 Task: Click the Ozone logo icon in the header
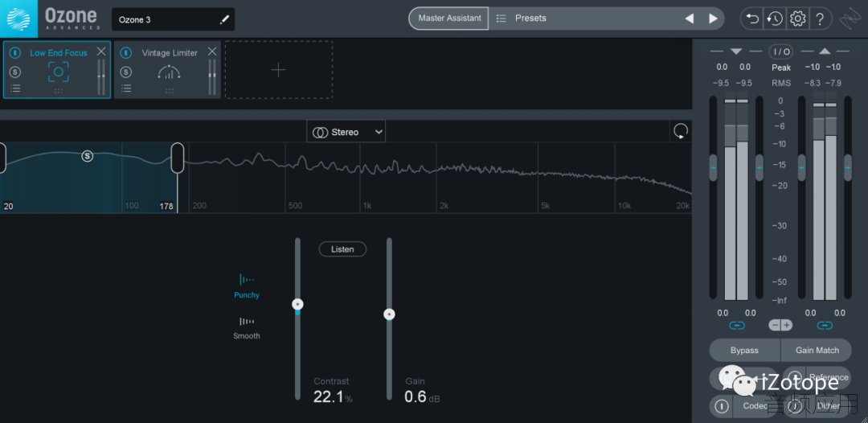click(x=18, y=18)
